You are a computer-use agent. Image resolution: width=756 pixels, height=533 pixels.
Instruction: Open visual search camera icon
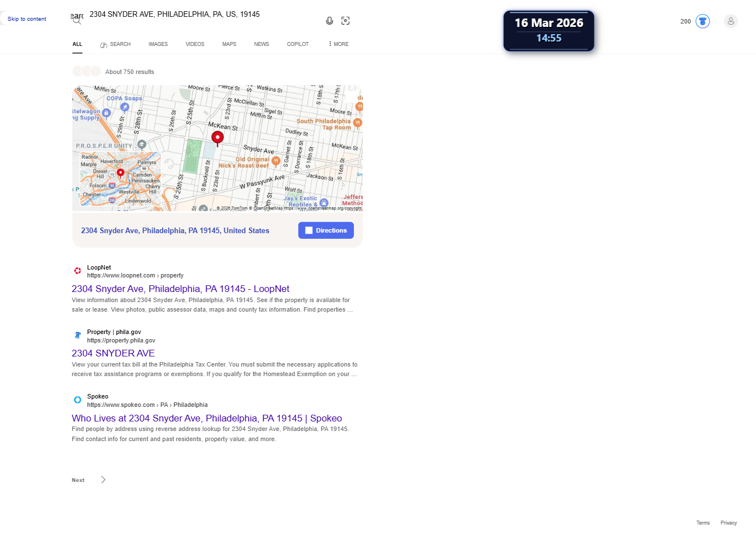coord(345,21)
